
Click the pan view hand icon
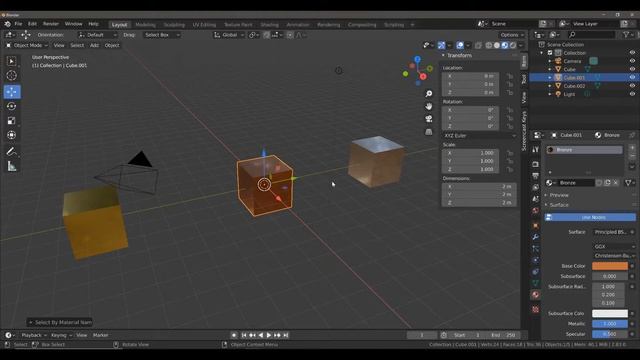point(429,106)
